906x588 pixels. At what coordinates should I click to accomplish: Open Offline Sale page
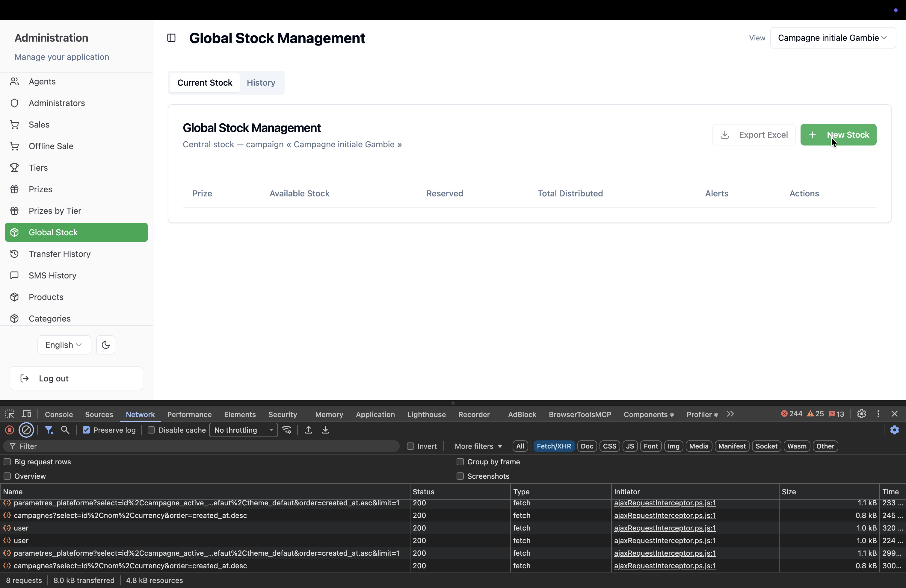(76, 146)
